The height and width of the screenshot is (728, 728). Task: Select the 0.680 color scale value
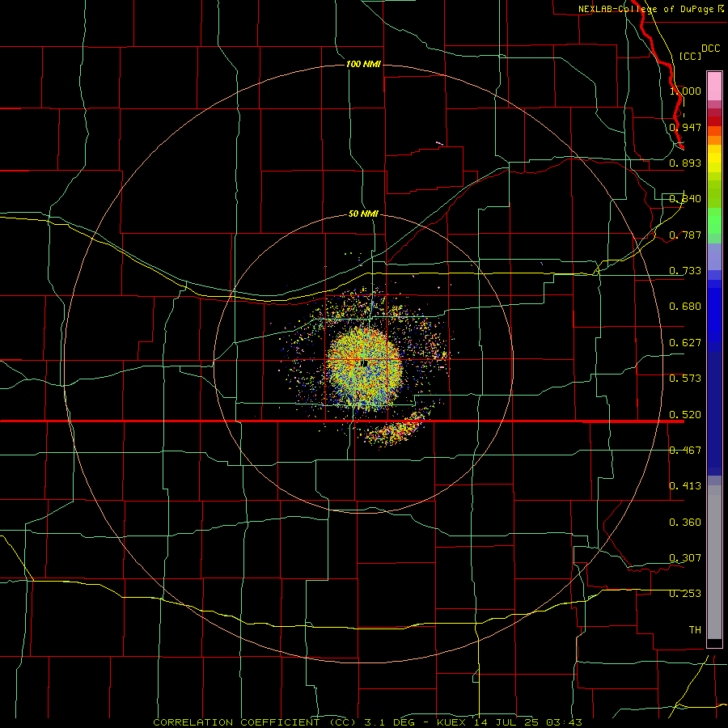pyautogui.click(x=685, y=307)
